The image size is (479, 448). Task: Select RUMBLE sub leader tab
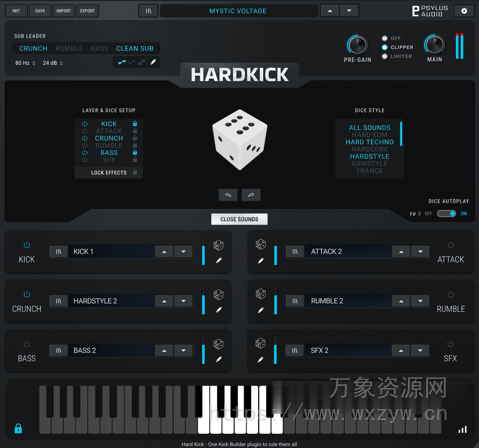(x=69, y=49)
